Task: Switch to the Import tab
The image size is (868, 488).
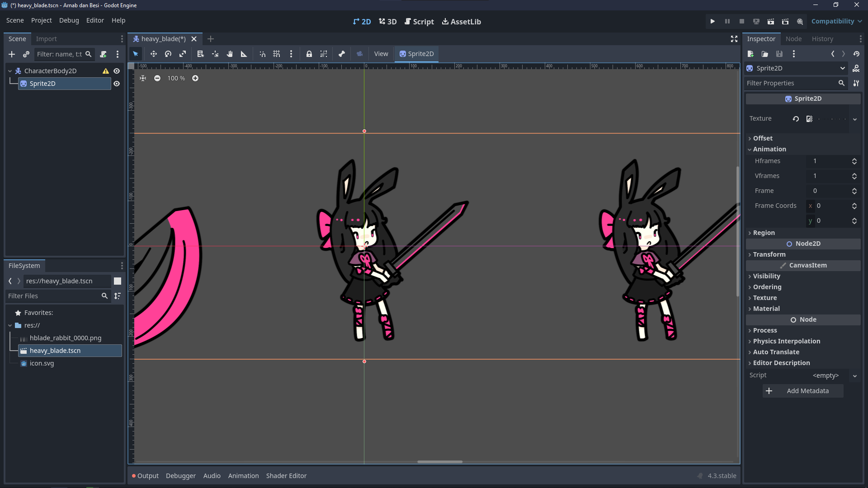Action: (47, 39)
